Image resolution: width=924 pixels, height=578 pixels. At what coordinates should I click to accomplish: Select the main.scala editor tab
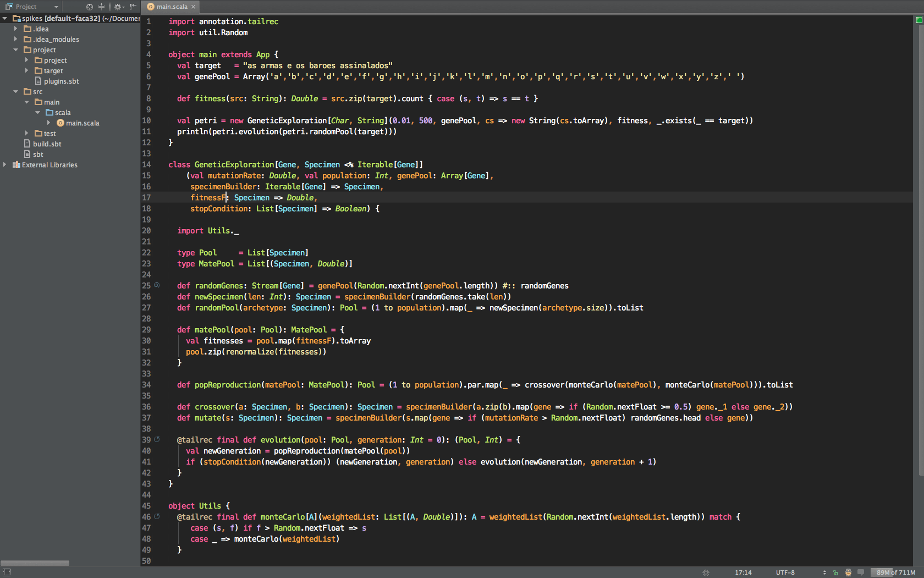(x=171, y=7)
